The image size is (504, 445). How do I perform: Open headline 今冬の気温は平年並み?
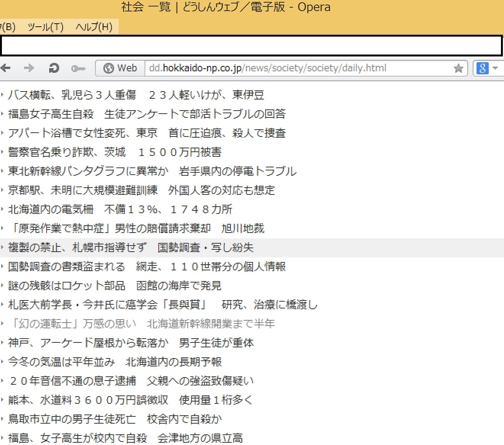tap(115, 362)
